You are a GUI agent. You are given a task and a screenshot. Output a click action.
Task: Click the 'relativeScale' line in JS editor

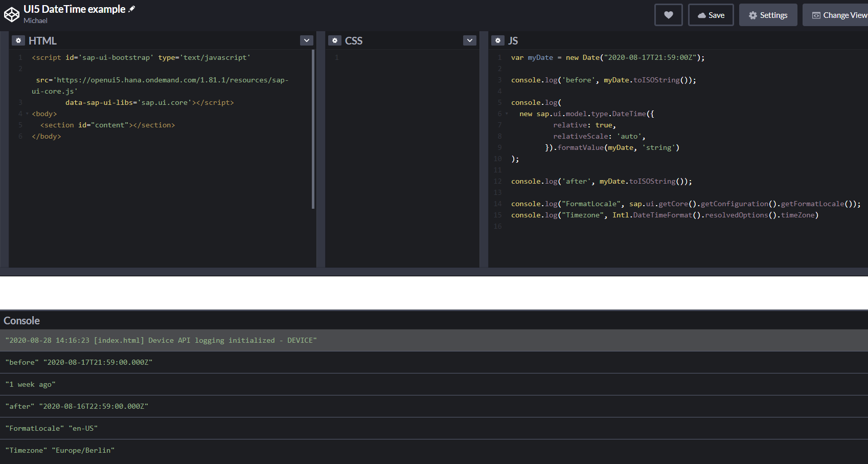[x=599, y=136]
